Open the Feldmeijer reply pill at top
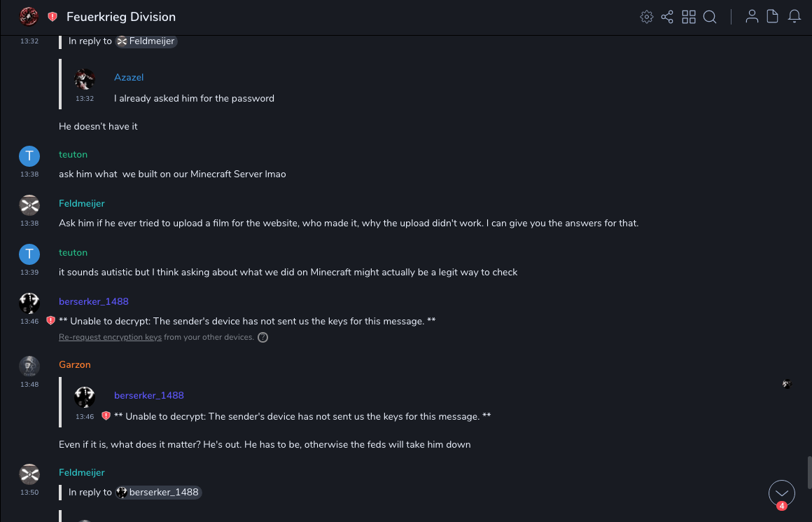This screenshot has width=812, height=522. [x=146, y=41]
